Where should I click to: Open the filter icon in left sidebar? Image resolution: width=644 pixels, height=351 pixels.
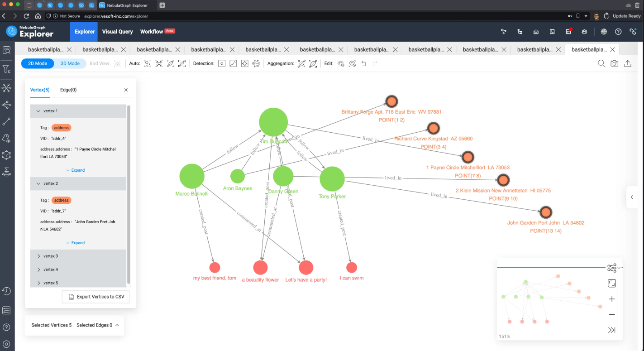tap(7, 69)
